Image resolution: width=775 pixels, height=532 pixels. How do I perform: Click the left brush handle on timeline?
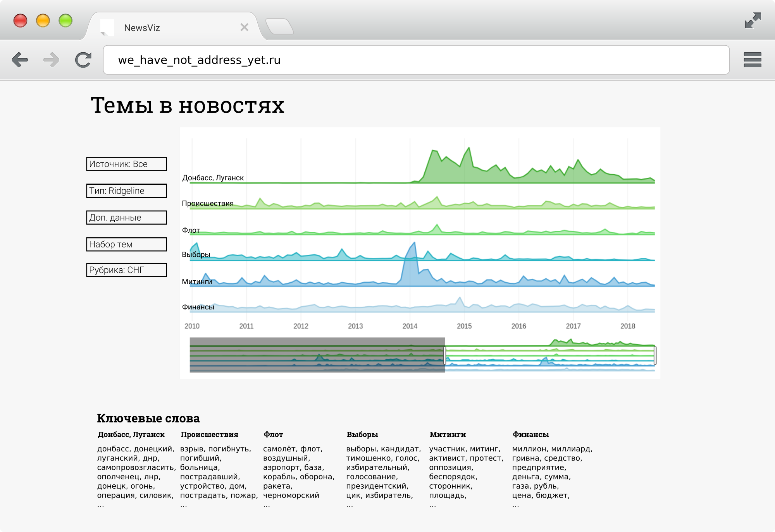point(445,355)
